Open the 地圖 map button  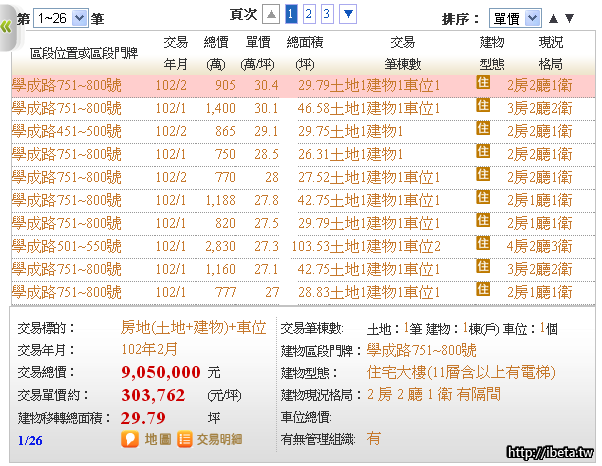click(146, 438)
